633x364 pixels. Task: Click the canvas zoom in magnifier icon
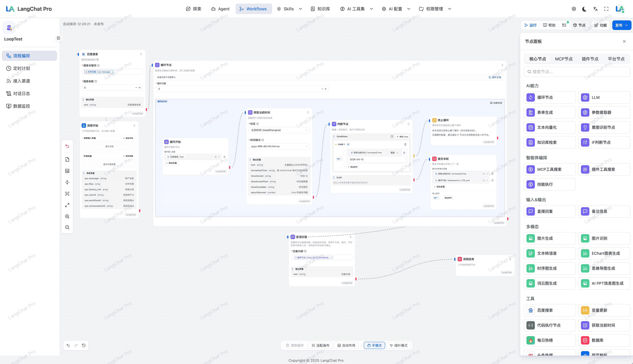pos(67,216)
